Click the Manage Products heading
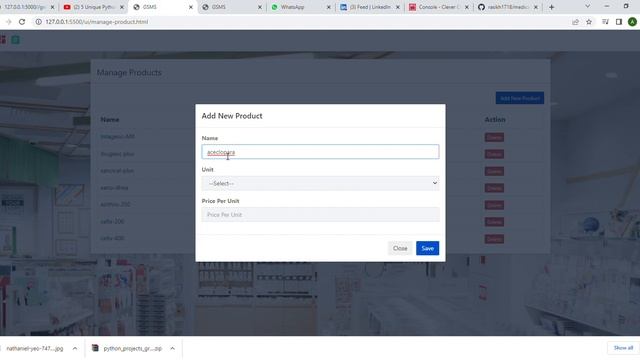Viewport: 640px width, 360px height. point(129,72)
